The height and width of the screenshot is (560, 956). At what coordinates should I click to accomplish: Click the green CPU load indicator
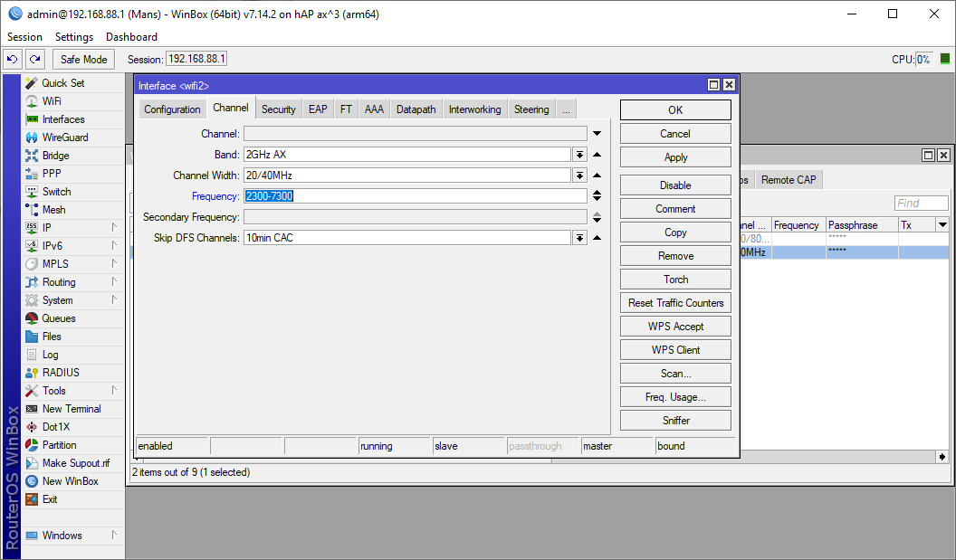pyautogui.click(x=945, y=59)
